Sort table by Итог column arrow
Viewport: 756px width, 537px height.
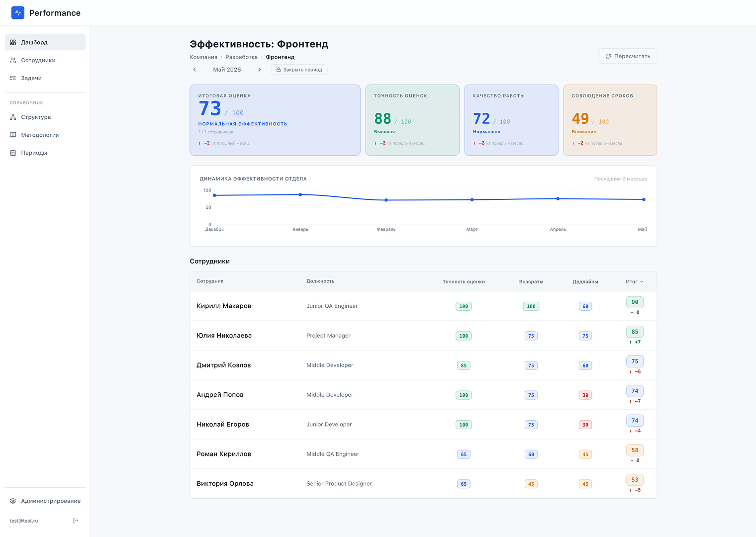click(x=642, y=281)
